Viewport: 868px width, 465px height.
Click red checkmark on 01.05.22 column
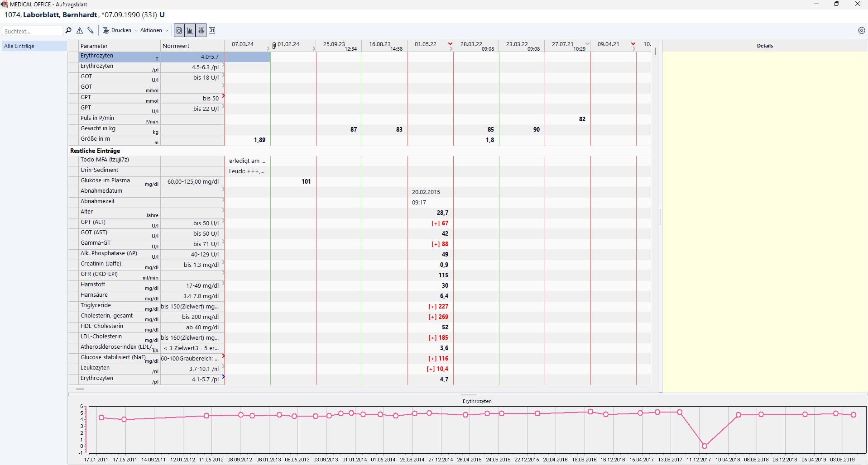pyautogui.click(x=450, y=43)
